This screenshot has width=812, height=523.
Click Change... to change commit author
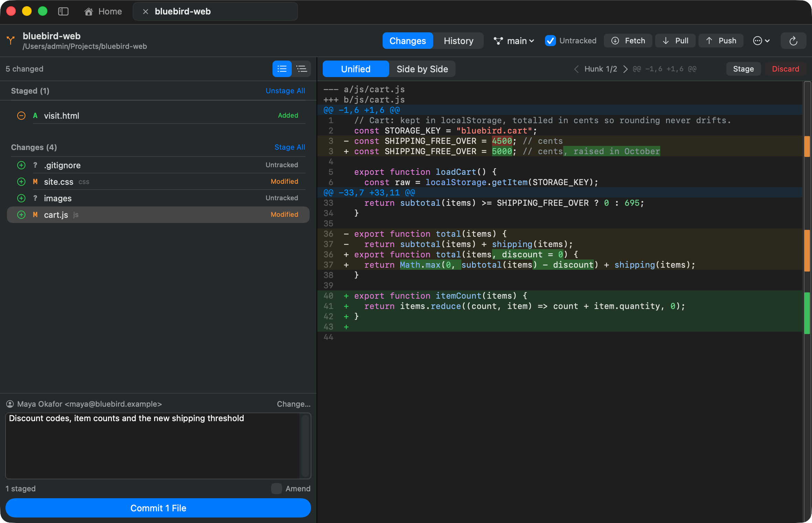(293, 404)
